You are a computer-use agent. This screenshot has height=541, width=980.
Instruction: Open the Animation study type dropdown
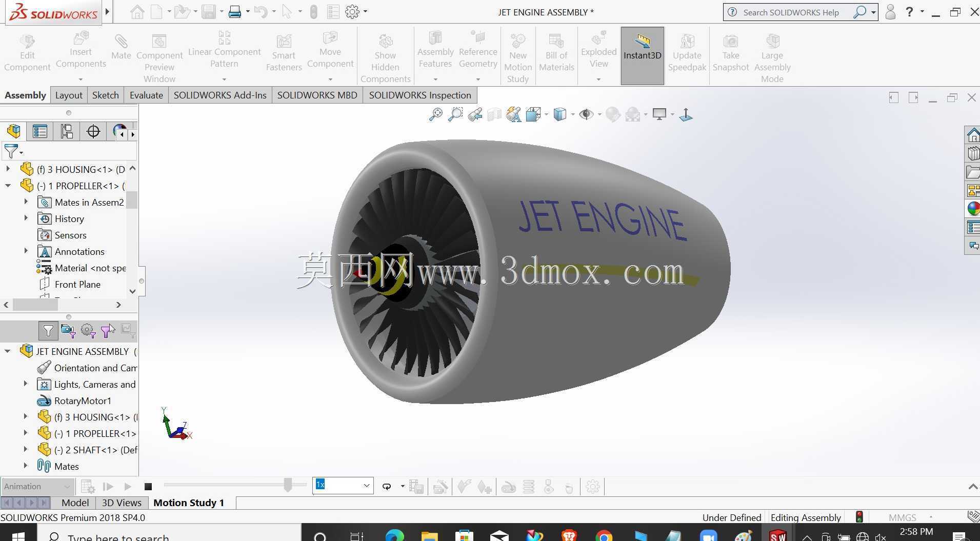(x=37, y=486)
